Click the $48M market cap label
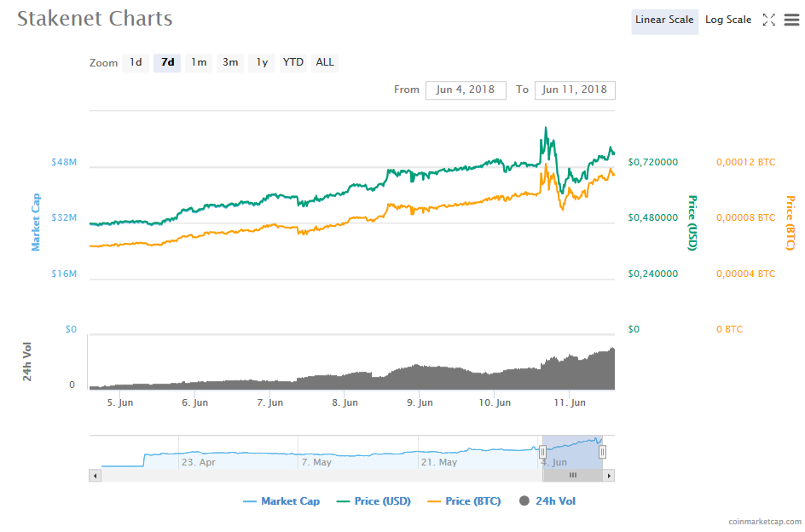The width and height of the screenshot is (805, 532). tap(64, 162)
